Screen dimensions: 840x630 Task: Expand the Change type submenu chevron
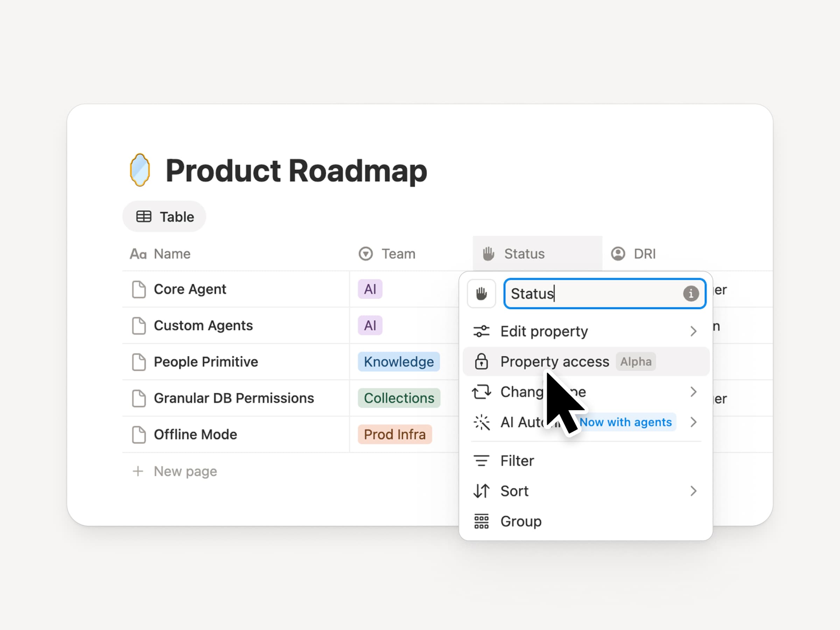tap(693, 392)
